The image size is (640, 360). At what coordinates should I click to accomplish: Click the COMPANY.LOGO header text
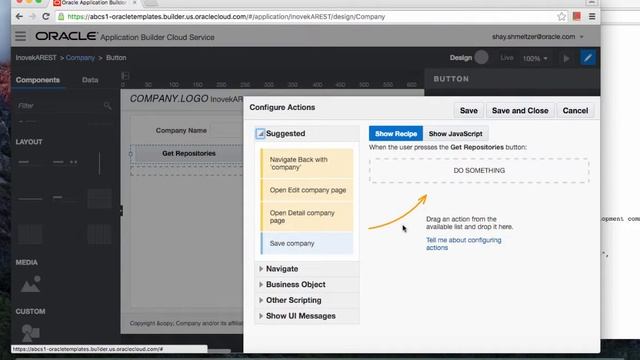[x=169, y=99]
